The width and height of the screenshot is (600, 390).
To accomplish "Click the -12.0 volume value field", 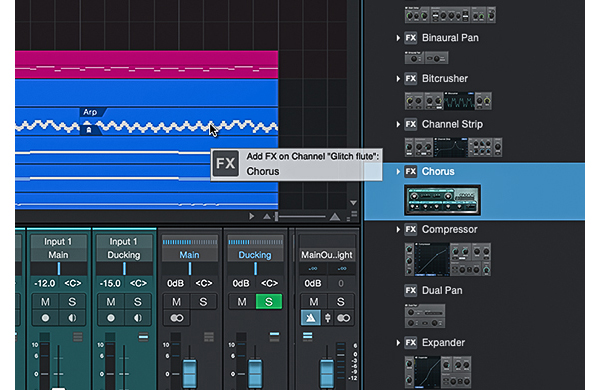I will point(45,284).
